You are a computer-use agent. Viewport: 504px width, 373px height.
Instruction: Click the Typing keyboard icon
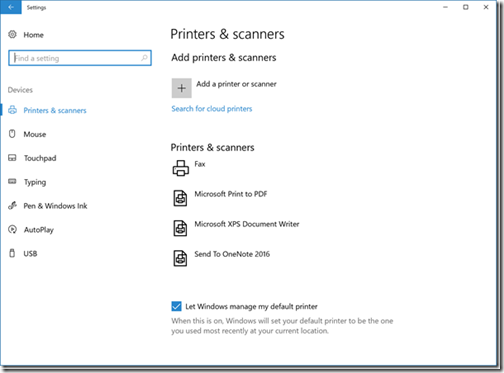(12, 181)
